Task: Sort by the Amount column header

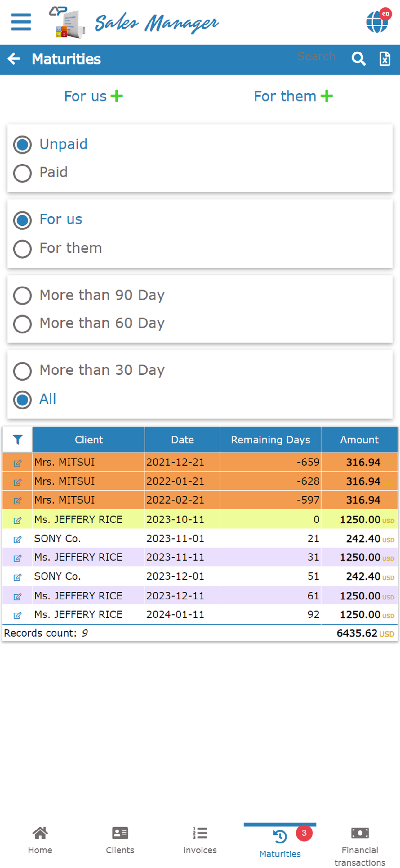Action: pos(359,439)
